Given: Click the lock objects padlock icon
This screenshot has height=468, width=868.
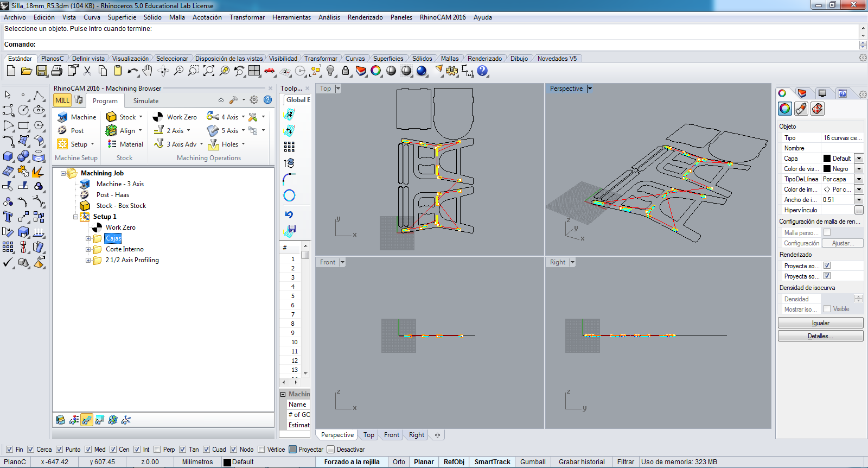Looking at the screenshot, I should tap(346, 71).
